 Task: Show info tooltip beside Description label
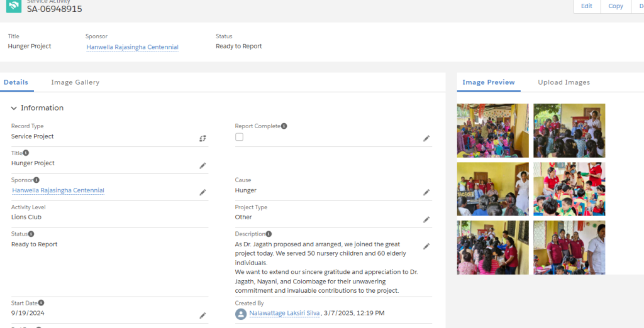pos(269,234)
